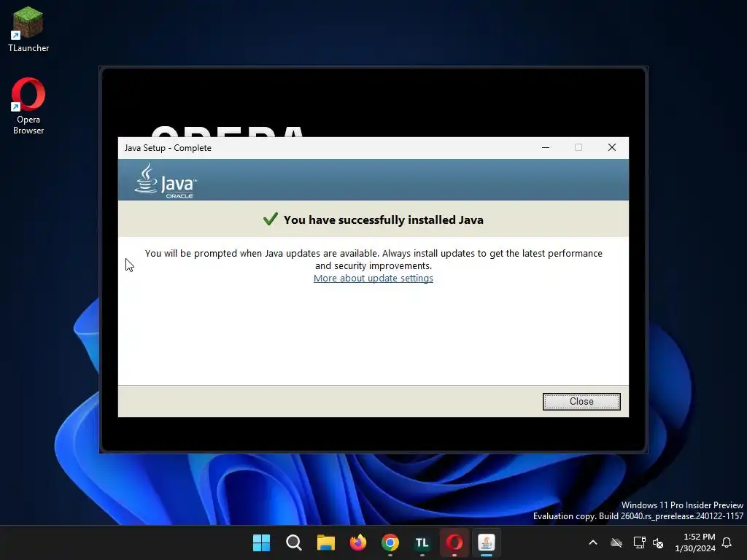The image size is (747, 560).
Task: Click the muted volume tray icon
Action: tap(658, 542)
